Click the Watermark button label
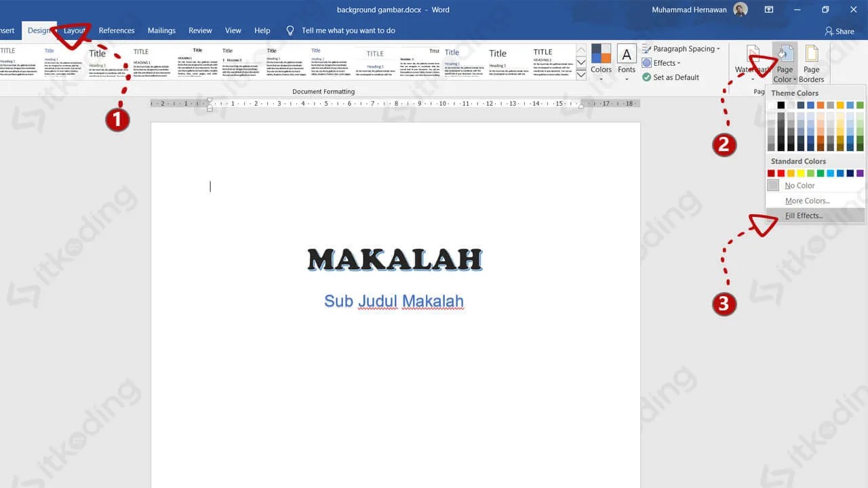868x488 pixels. (753, 70)
